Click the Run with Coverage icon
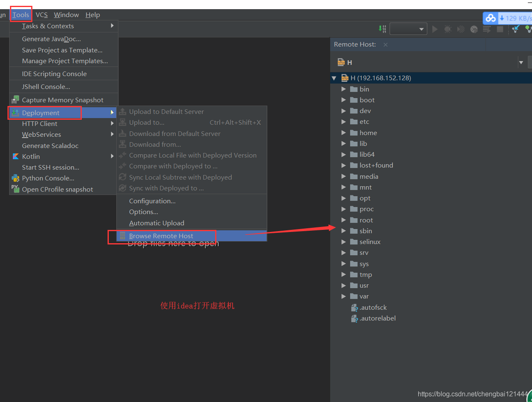 [x=461, y=29]
